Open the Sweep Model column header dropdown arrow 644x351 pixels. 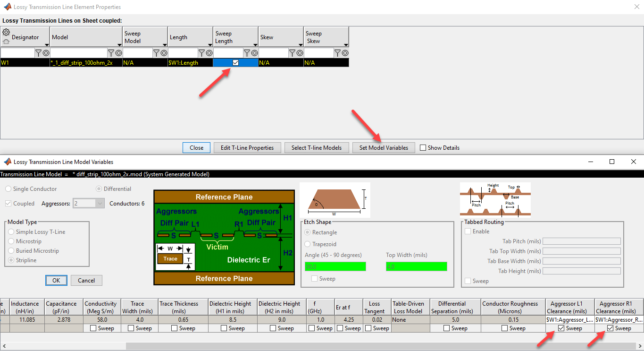coord(164,44)
